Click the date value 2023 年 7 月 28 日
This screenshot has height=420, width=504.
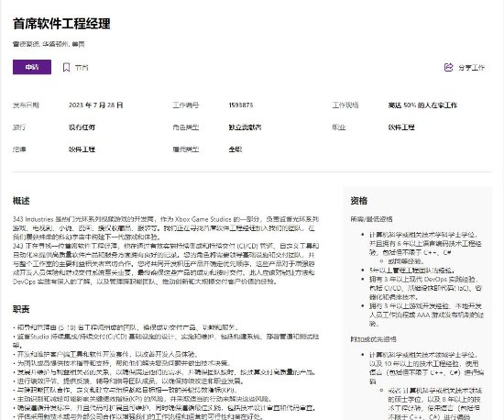(96, 105)
